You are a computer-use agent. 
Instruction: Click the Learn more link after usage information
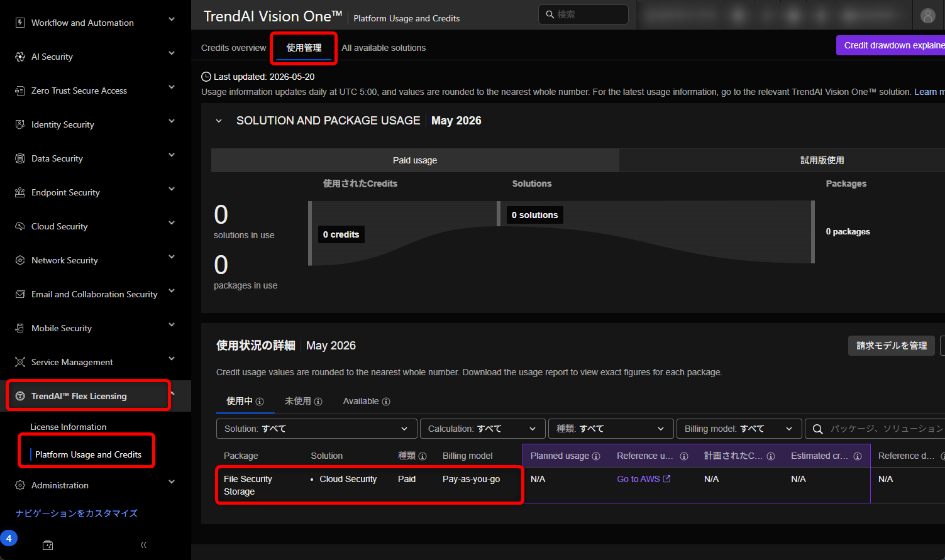click(x=929, y=92)
